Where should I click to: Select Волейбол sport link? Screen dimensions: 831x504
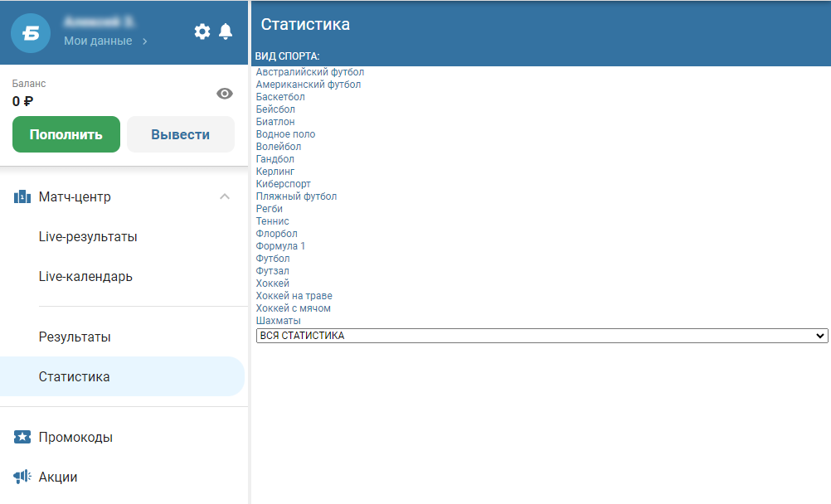pos(279,147)
